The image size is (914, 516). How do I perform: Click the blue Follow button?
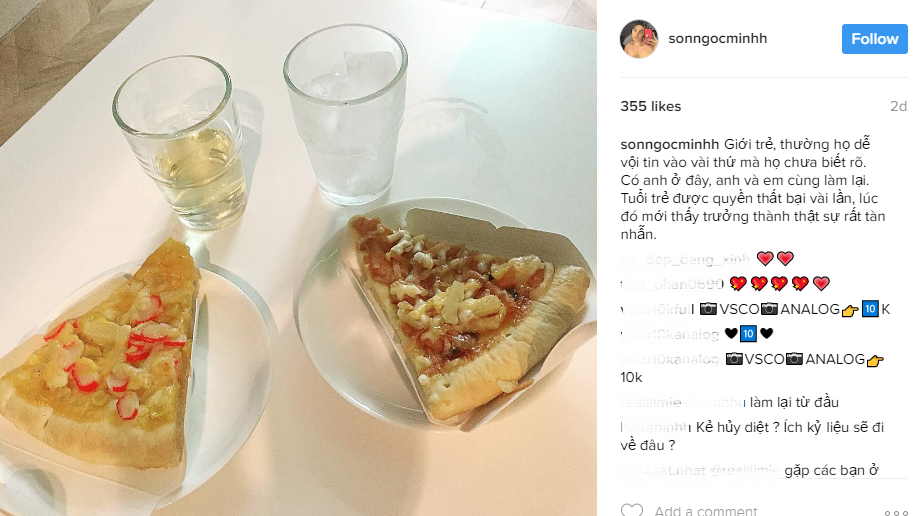pos(874,39)
